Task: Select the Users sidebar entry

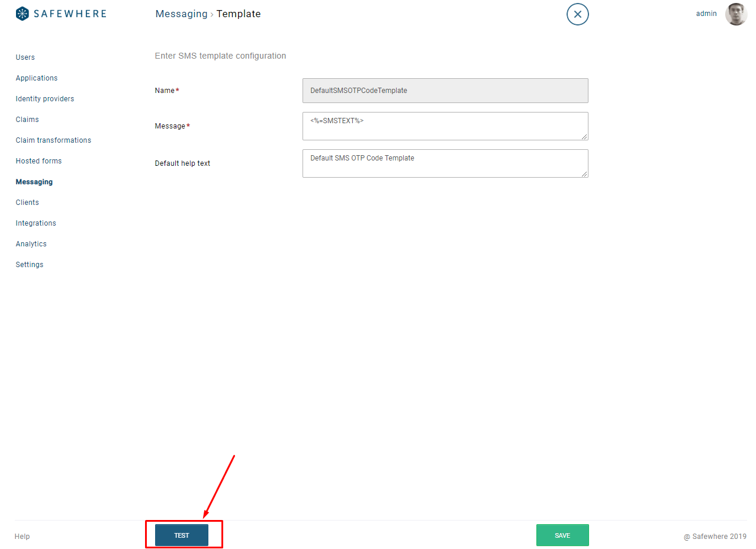Action: click(25, 57)
